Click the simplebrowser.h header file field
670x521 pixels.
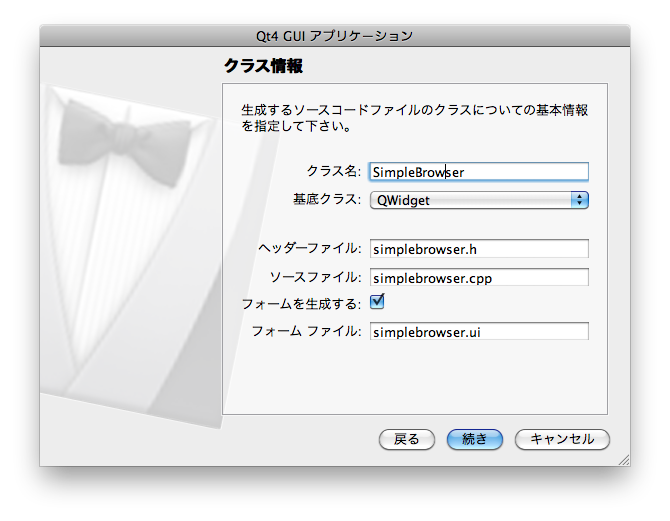point(478,249)
